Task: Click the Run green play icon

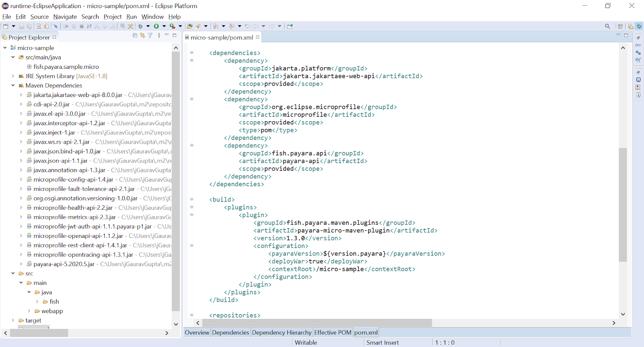Action: pos(156,26)
